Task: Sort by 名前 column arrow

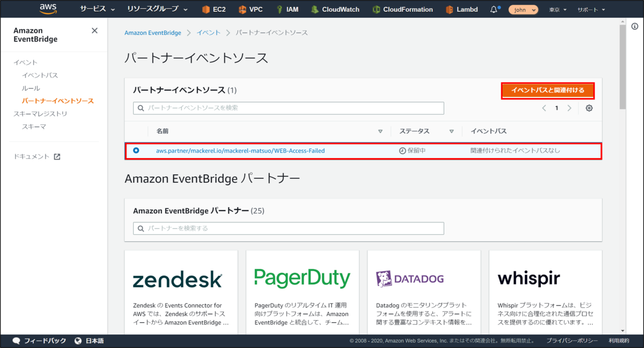Action: click(x=380, y=131)
